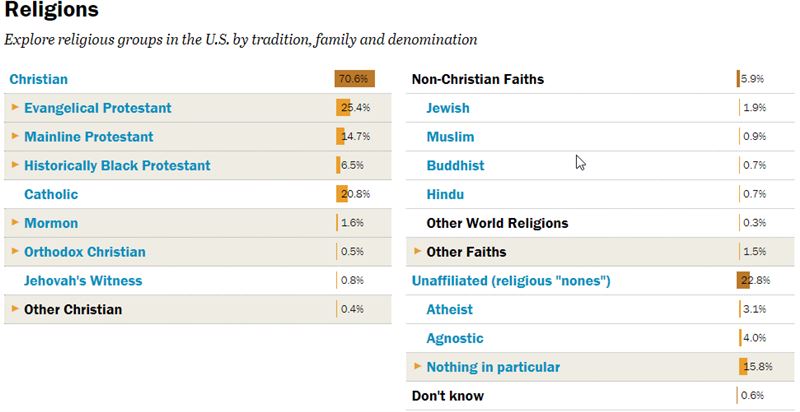Screen dimensions: 800x412
Task: Open the Jewish link
Action: [x=448, y=108]
